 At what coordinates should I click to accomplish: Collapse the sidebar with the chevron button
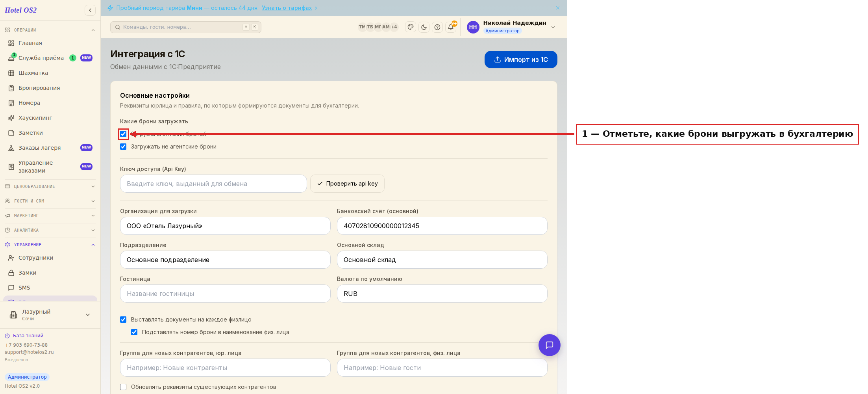pyautogui.click(x=90, y=10)
